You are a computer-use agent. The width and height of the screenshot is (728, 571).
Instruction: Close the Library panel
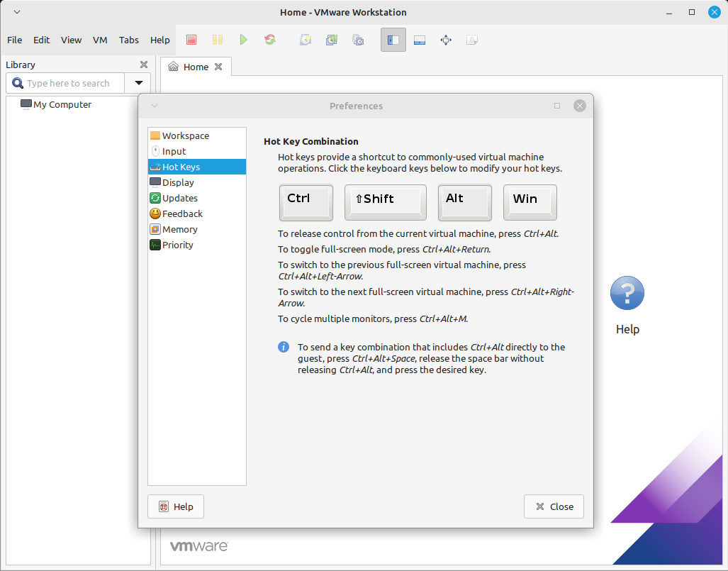point(144,65)
